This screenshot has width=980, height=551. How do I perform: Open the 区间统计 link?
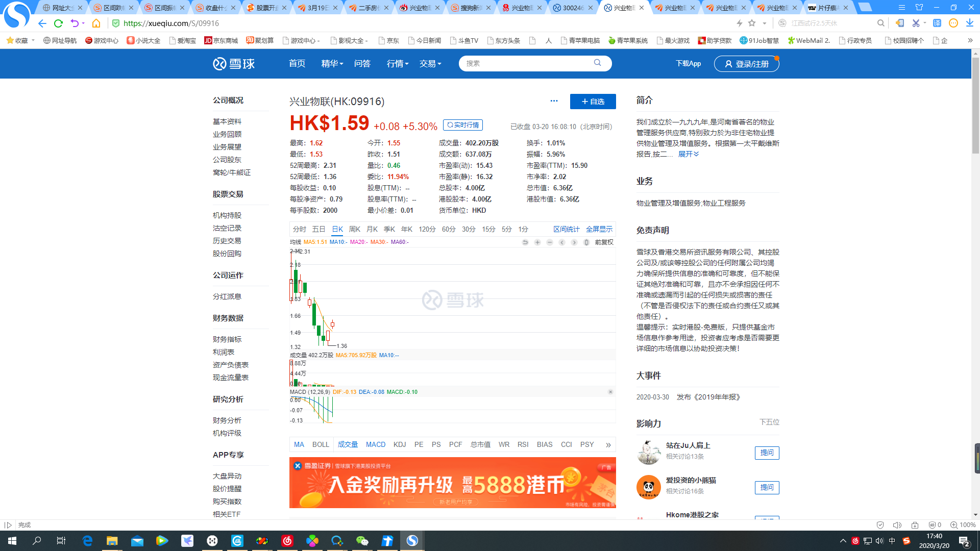coord(566,229)
